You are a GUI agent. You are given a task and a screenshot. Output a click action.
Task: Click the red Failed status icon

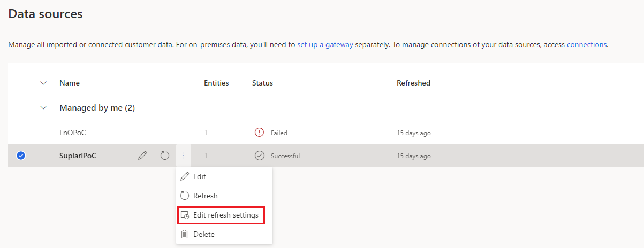point(259,133)
